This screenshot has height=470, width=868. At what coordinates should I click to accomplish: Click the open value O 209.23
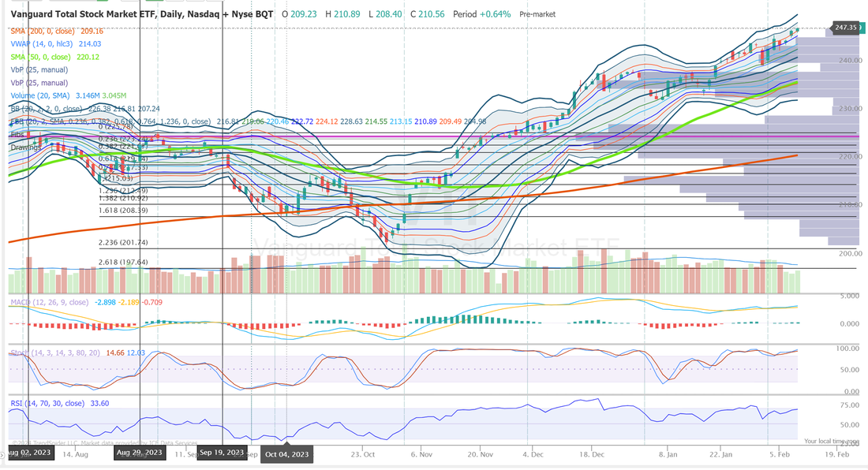pyautogui.click(x=300, y=14)
